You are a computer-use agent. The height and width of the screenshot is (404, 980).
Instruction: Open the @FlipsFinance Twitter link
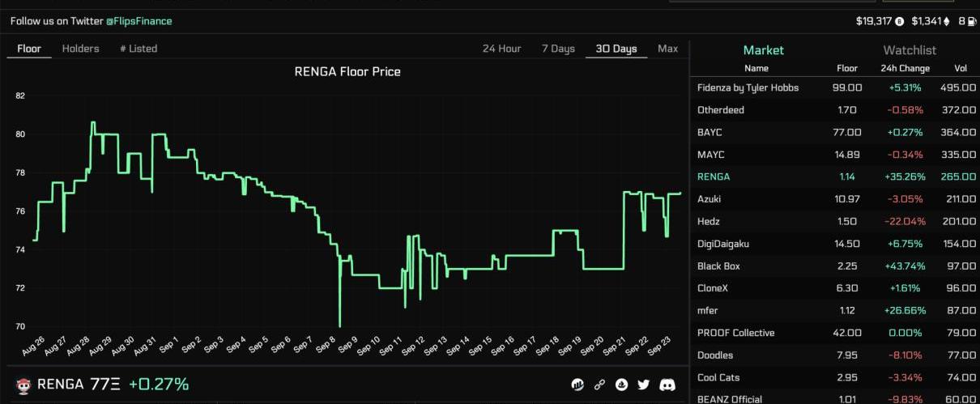(x=139, y=21)
